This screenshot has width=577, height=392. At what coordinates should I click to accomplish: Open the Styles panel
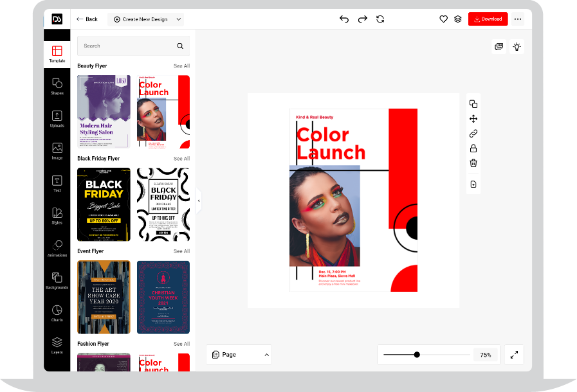point(57,216)
